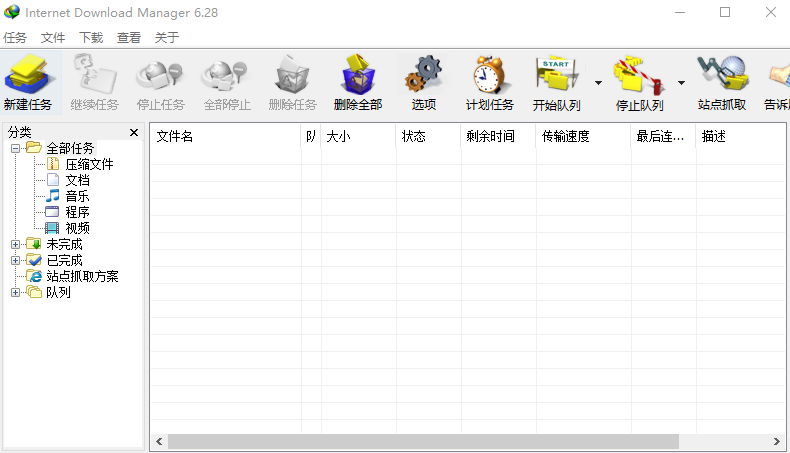Sort by 描述 column header

pos(741,136)
